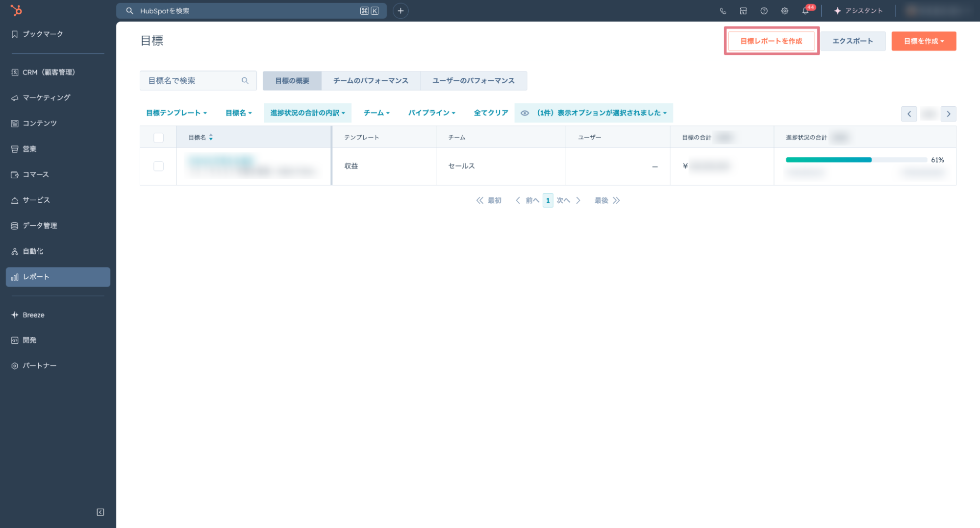
Task: Open the パイプライン filter dropdown
Action: point(431,113)
